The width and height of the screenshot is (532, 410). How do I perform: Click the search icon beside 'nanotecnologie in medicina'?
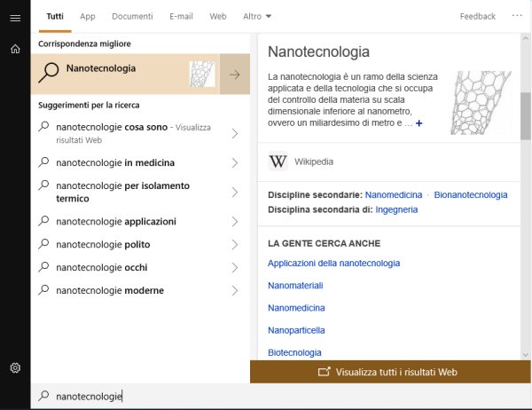click(x=43, y=162)
